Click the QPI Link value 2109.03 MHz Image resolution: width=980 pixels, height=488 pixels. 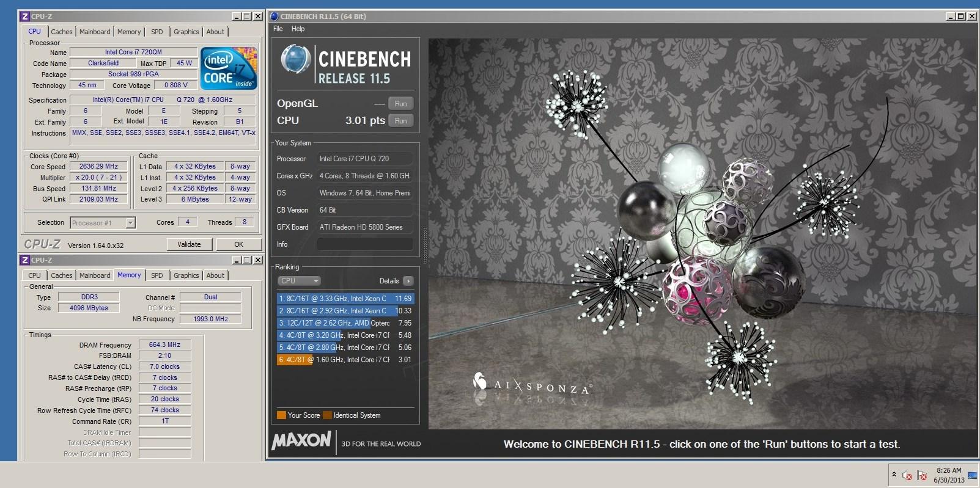pos(98,199)
